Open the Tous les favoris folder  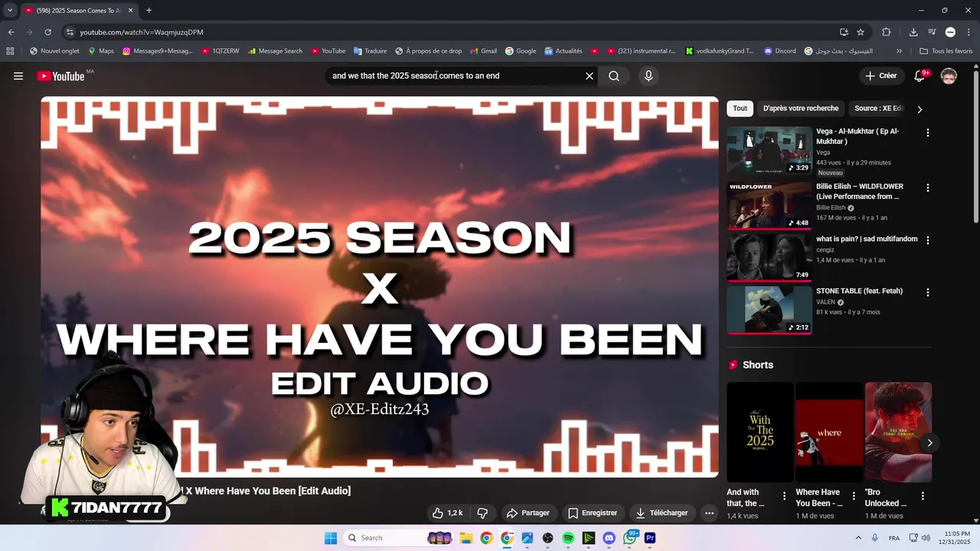[x=946, y=51]
